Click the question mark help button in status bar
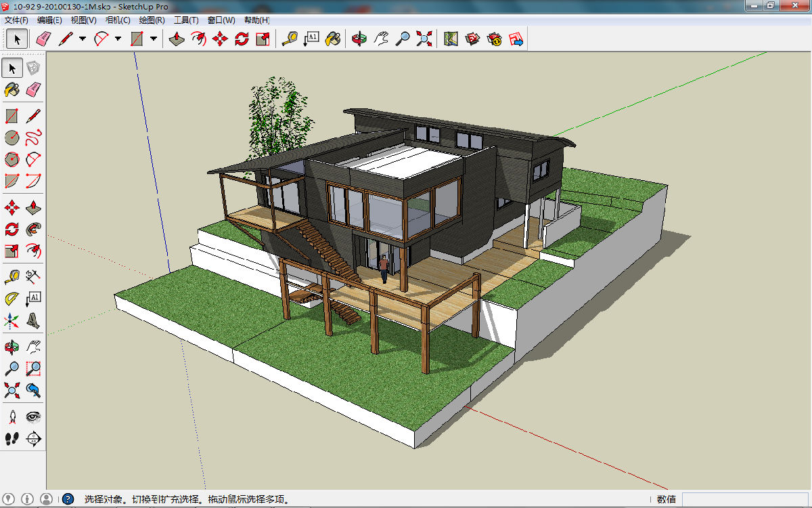This screenshot has height=508, width=812. pos(68,499)
